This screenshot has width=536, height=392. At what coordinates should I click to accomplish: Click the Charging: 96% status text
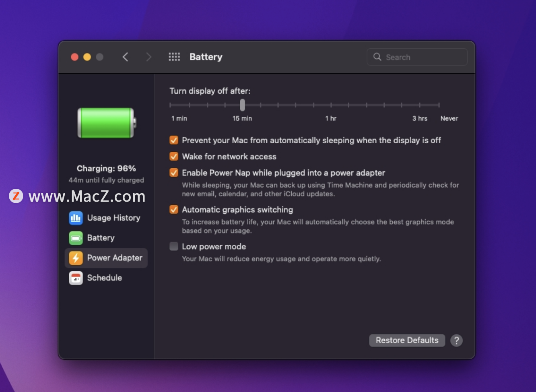pyautogui.click(x=106, y=168)
